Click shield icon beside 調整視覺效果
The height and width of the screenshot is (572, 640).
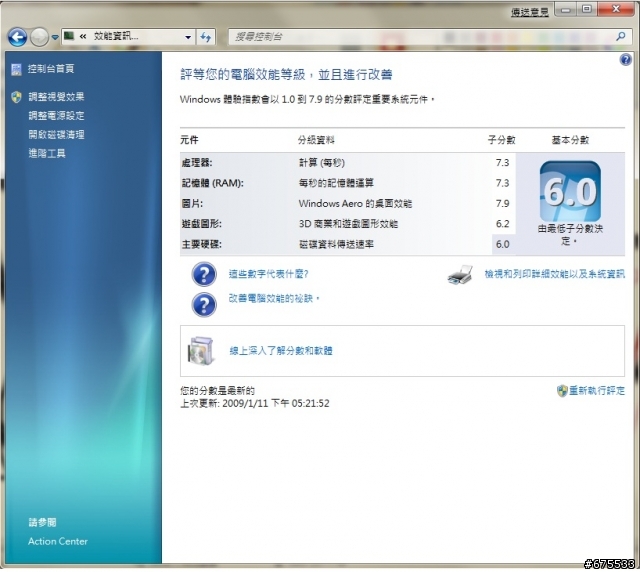coord(16,97)
